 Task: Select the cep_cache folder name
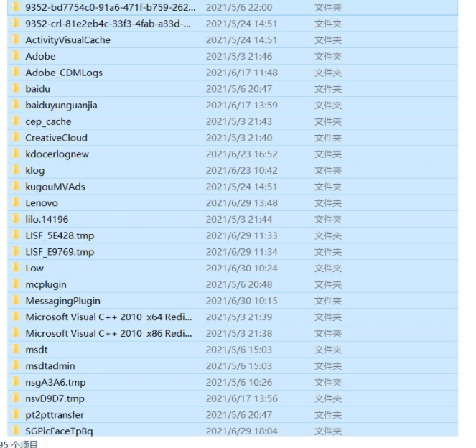coord(48,122)
